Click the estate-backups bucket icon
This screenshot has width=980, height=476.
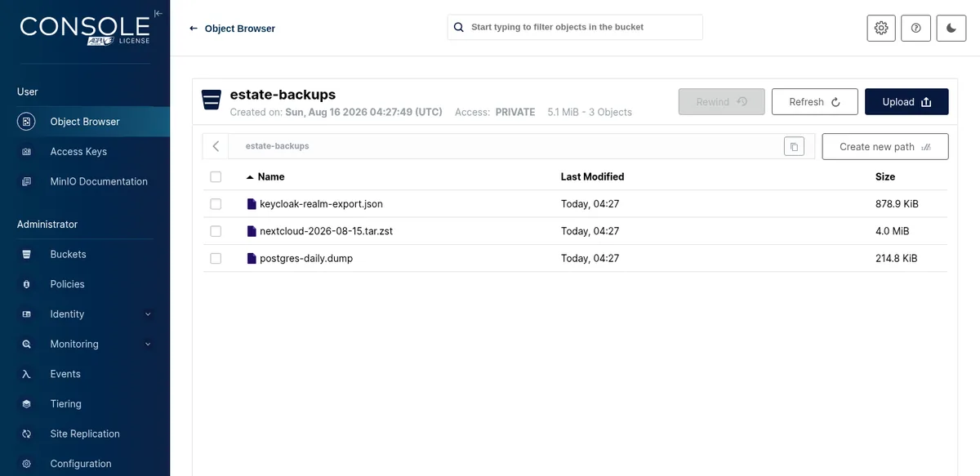[x=212, y=100]
